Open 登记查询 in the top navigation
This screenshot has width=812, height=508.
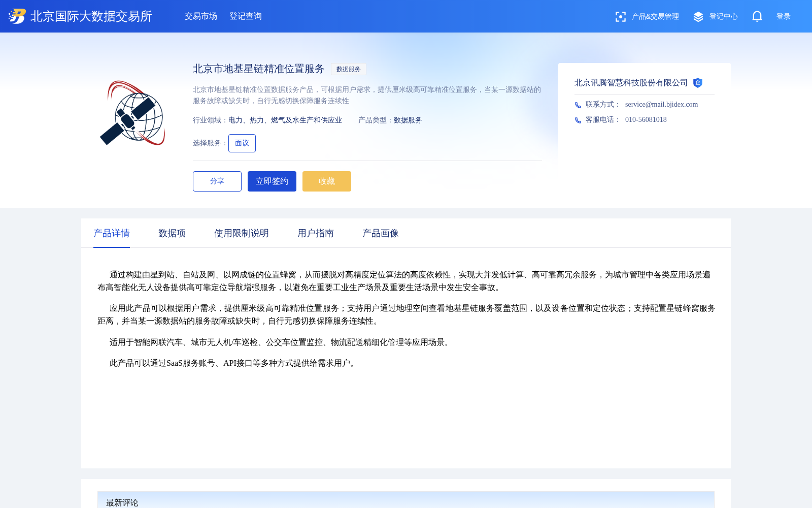click(246, 16)
